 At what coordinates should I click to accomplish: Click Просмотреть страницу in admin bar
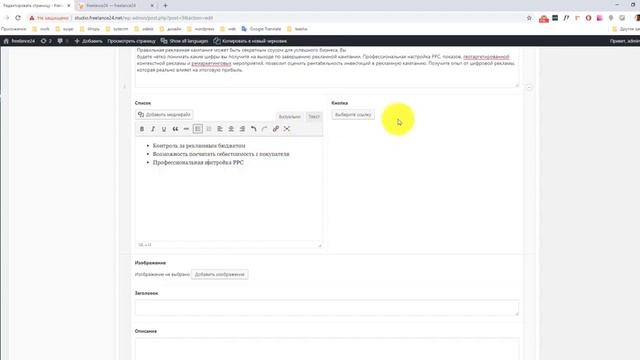tap(131, 41)
